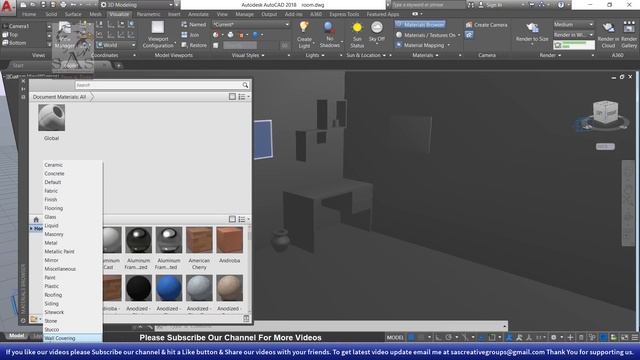This screenshot has width=640, height=360.
Task: Add a new drawing tab with plus
Action: pos(118,65)
